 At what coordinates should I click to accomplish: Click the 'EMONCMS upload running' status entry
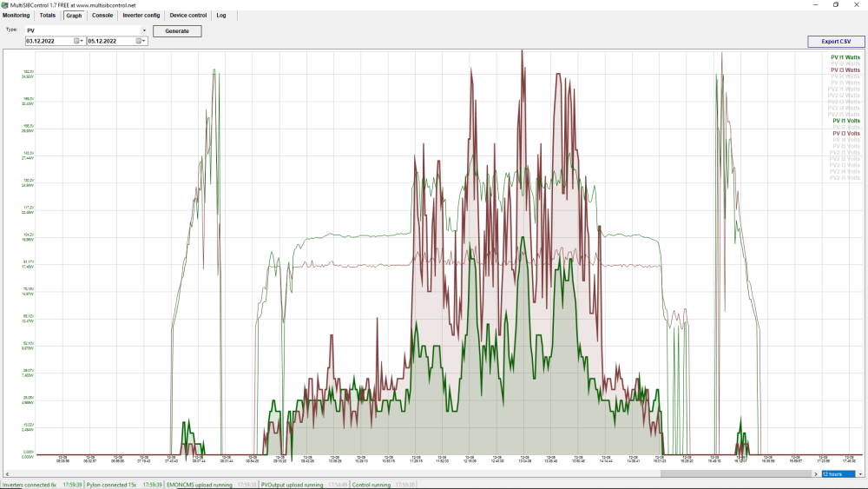pyautogui.click(x=200, y=486)
